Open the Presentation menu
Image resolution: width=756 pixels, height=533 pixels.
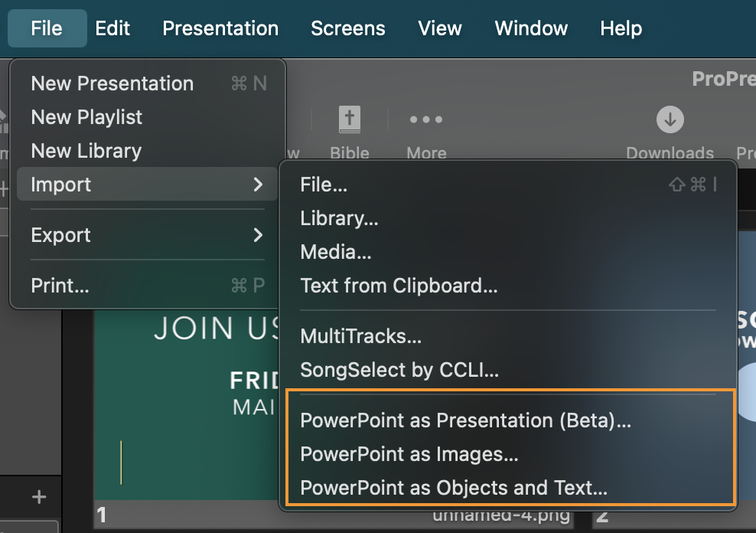(x=220, y=28)
